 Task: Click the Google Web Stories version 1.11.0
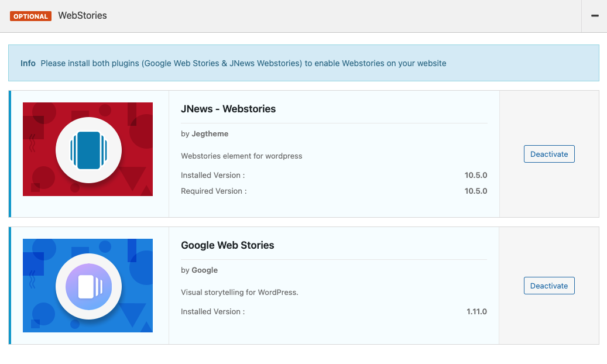pos(476,312)
